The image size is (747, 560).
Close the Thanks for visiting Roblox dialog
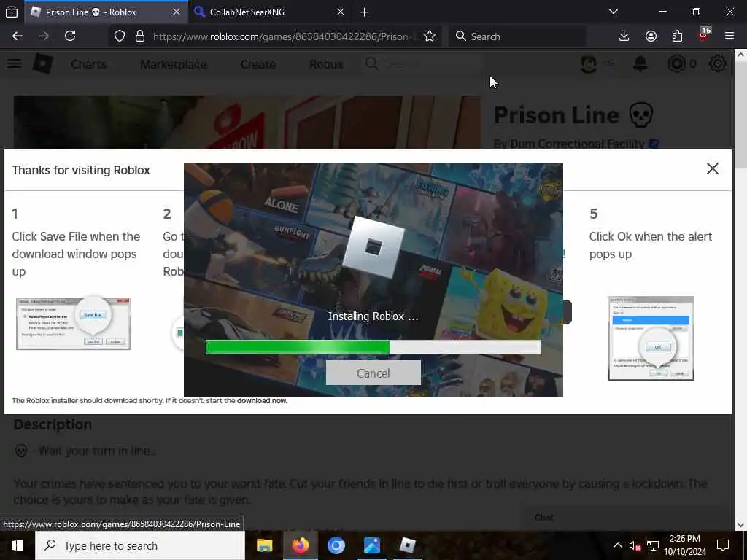click(712, 168)
